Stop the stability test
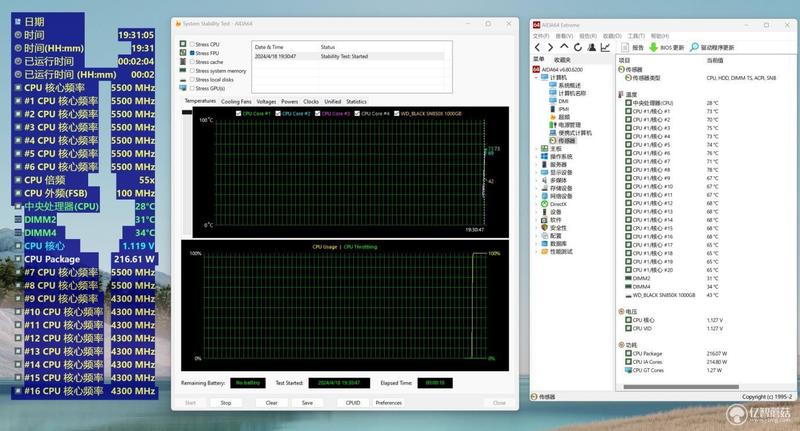 coord(226,403)
